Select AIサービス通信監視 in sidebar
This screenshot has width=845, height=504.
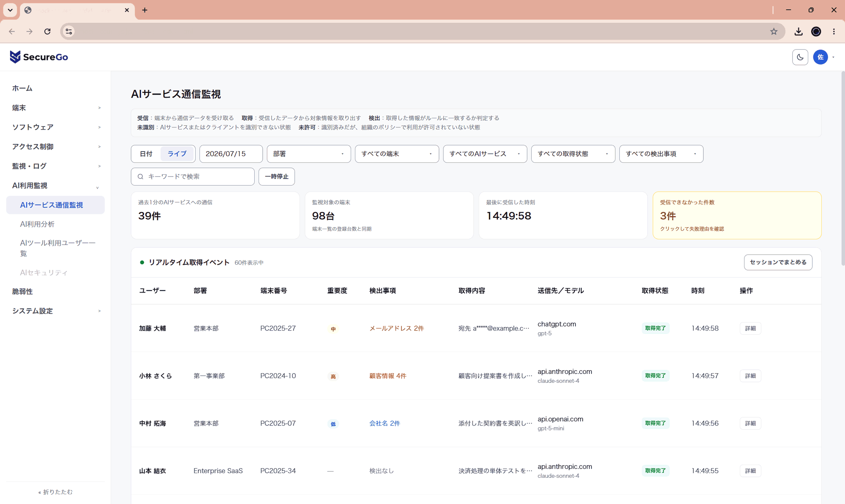[x=55, y=205]
